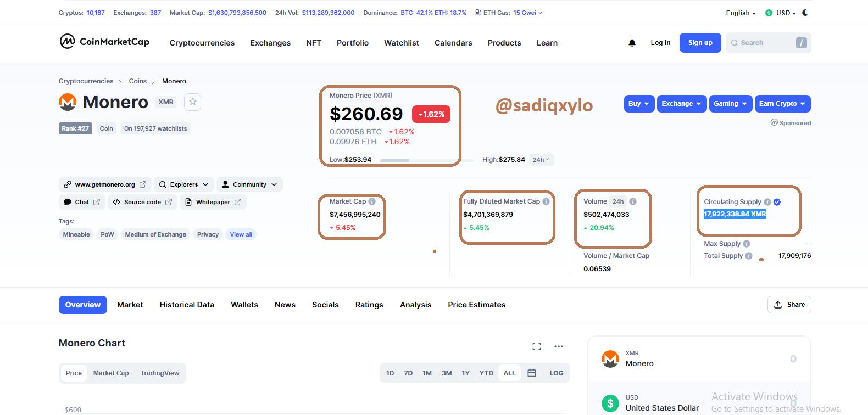Open the Source code link
Viewport: 868px width, 415px height.
(142, 202)
